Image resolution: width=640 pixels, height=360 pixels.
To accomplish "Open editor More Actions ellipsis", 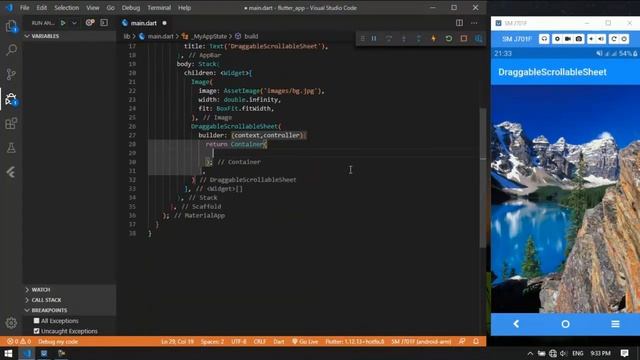I will pyautogui.click(x=474, y=23).
